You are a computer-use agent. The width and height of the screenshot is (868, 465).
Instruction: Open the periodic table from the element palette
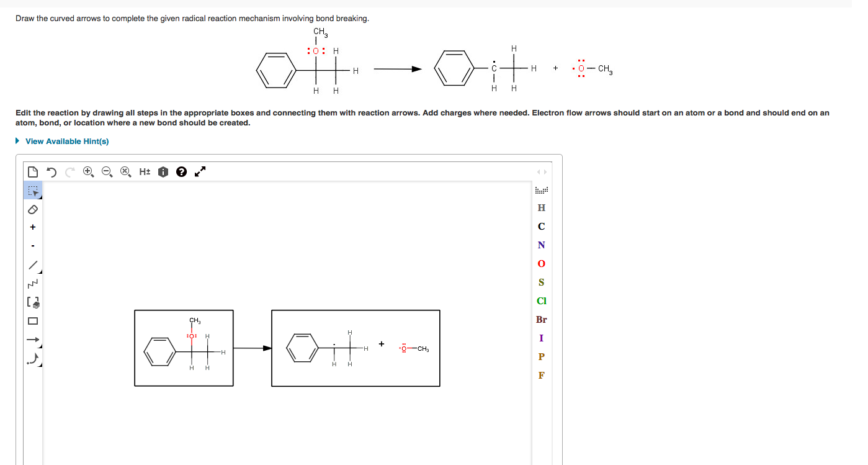pyautogui.click(x=540, y=189)
